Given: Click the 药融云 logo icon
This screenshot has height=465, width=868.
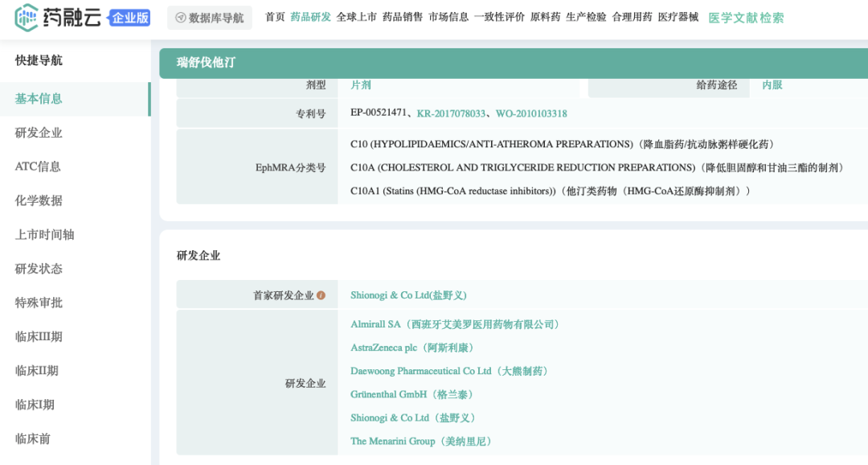Looking at the screenshot, I should click(x=26, y=17).
